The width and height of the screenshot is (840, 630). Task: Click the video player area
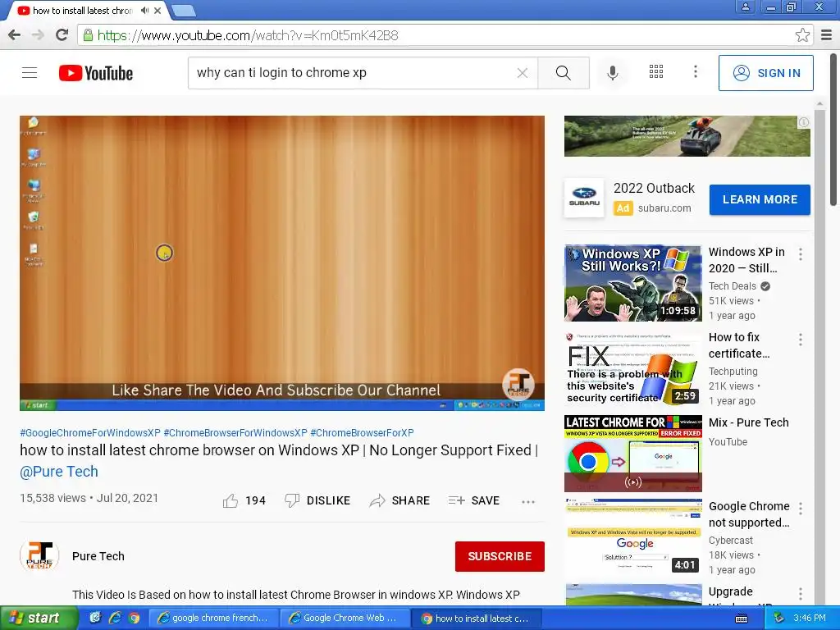(x=282, y=263)
